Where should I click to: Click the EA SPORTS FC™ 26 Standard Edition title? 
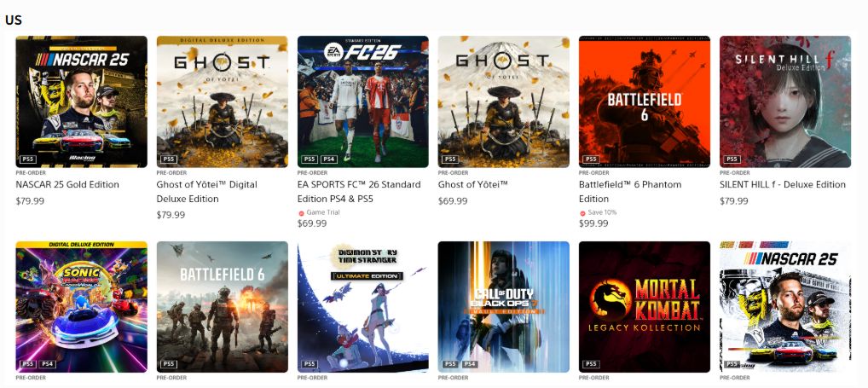(359, 192)
